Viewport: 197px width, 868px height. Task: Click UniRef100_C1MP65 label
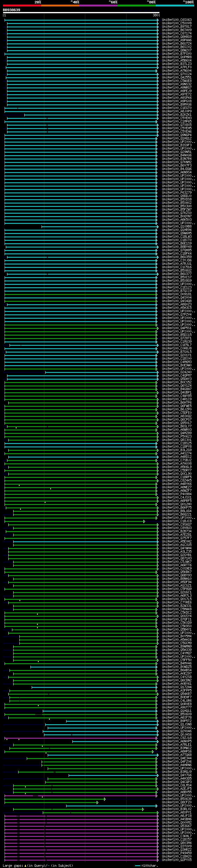(177, 122)
